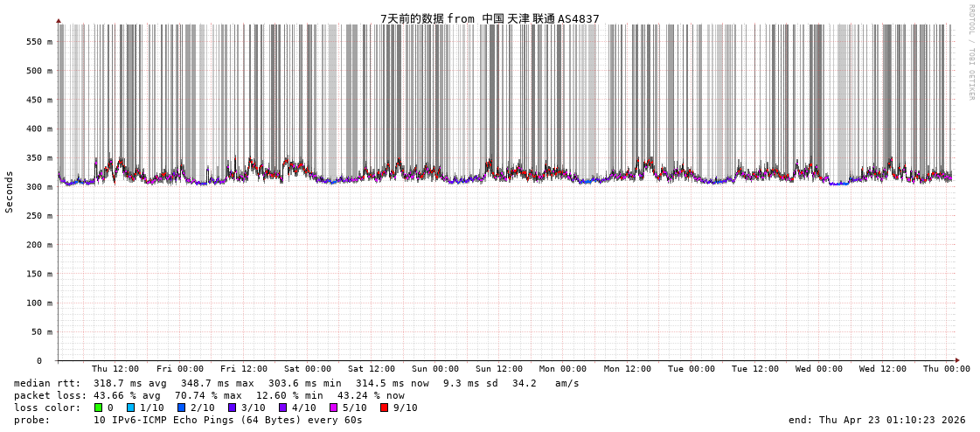Click the light blue 1/10 loss swatch
The width and height of the screenshot is (980, 432).
click(131, 408)
